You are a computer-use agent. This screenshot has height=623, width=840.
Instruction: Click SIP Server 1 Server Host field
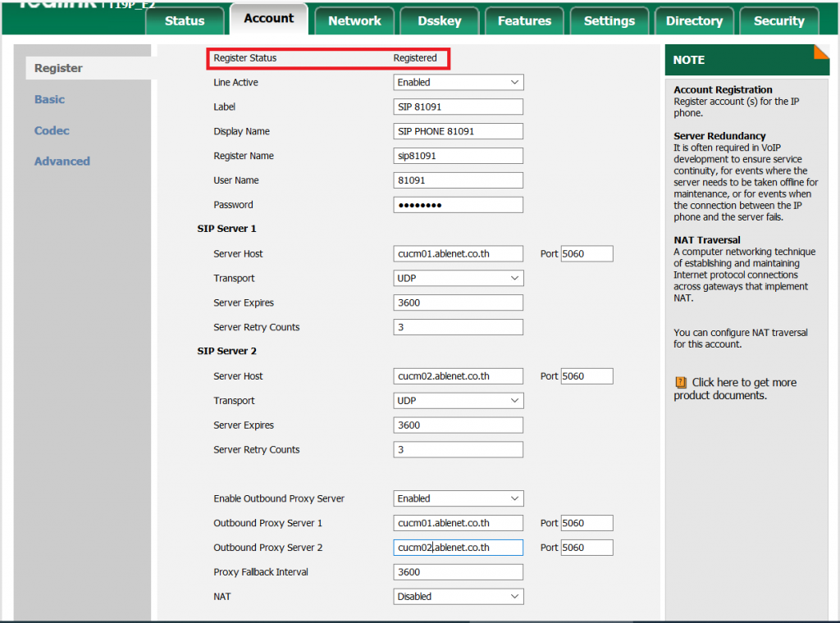coord(458,254)
